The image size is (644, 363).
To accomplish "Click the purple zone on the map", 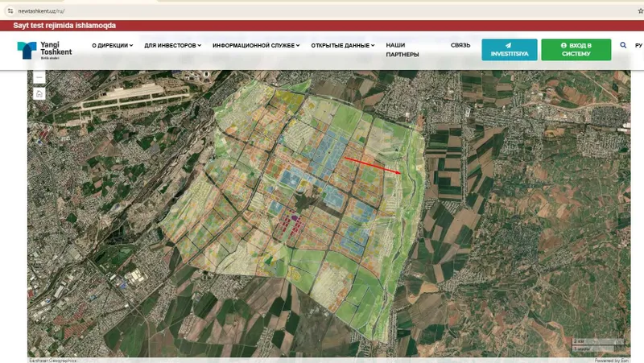I will pos(294,221).
